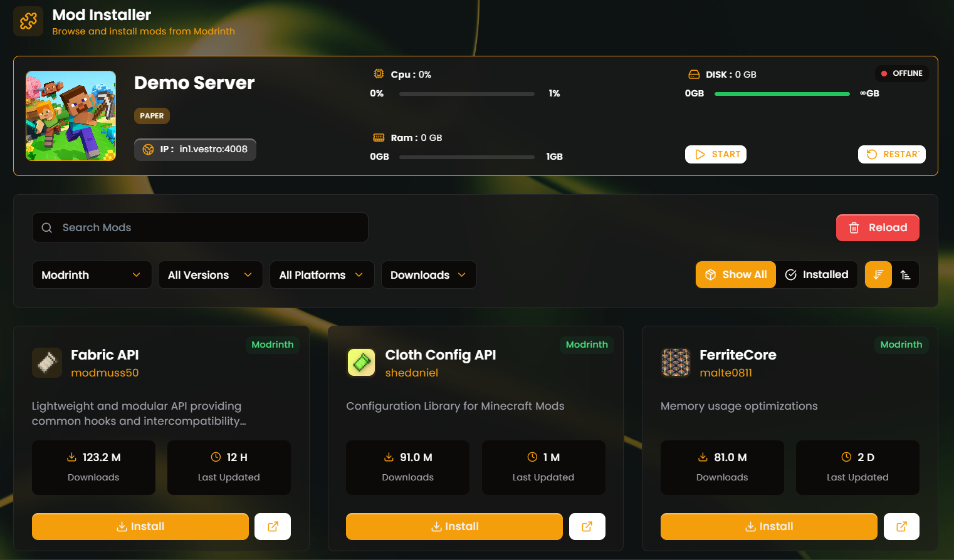954x560 pixels.
Task: Open the Modrinth source dropdown
Action: (x=92, y=274)
